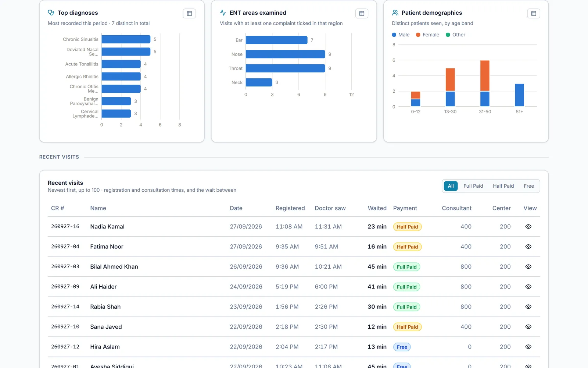
Task: Click the Acute Tonsillitis bar
Action: click(x=121, y=64)
